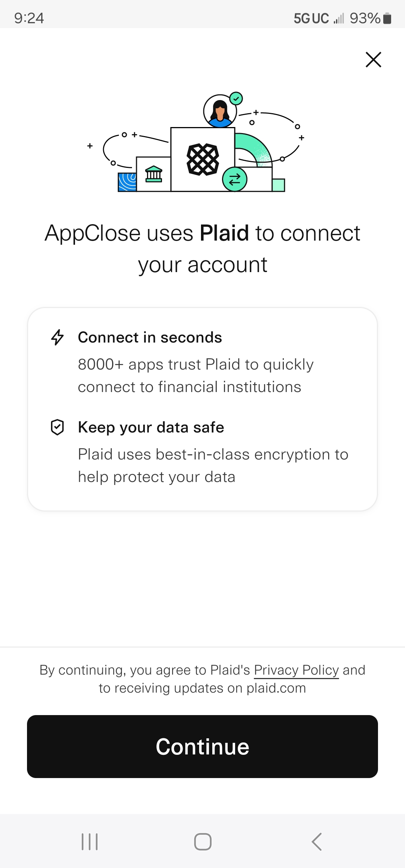This screenshot has height=868, width=405.
Task: Tap the blue fingerprint pattern tile
Action: click(127, 182)
